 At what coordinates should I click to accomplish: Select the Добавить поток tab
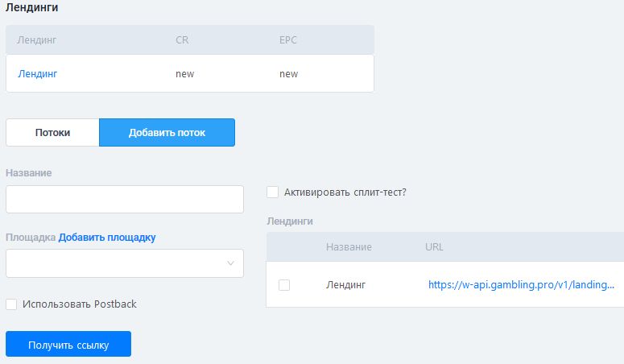pyautogui.click(x=167, y=133)
